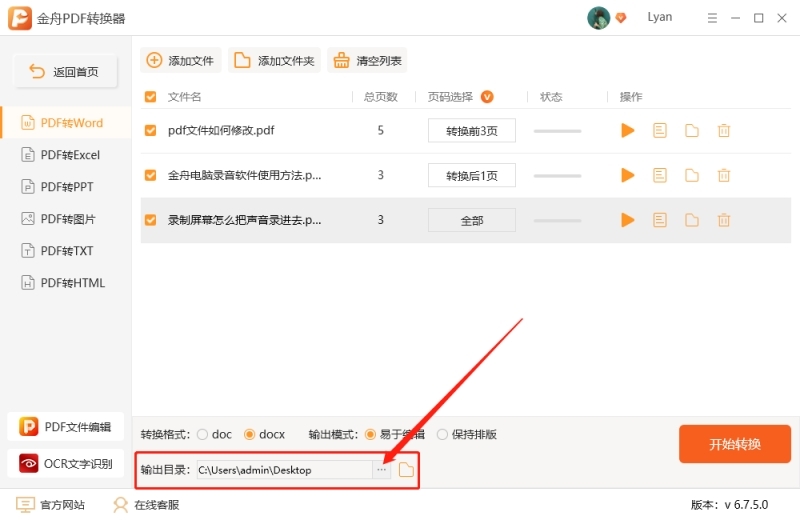Switch to PDF转图片
The height and width of the screenshot is (520, 800).
pyautogui.click(x=66, y=219)
